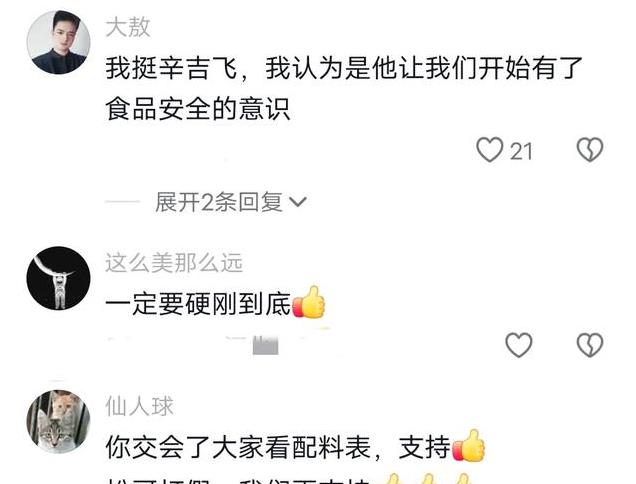Click thumbs-up emoji after 硬刚到底
The height and width of the screenshot is (484, 636).
point(309,302)
